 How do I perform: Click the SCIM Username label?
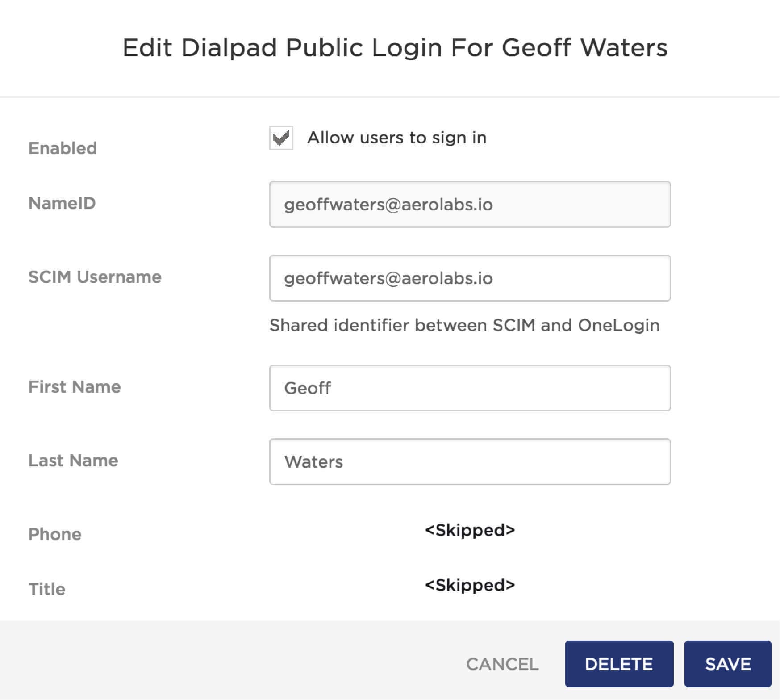[95, 277]
